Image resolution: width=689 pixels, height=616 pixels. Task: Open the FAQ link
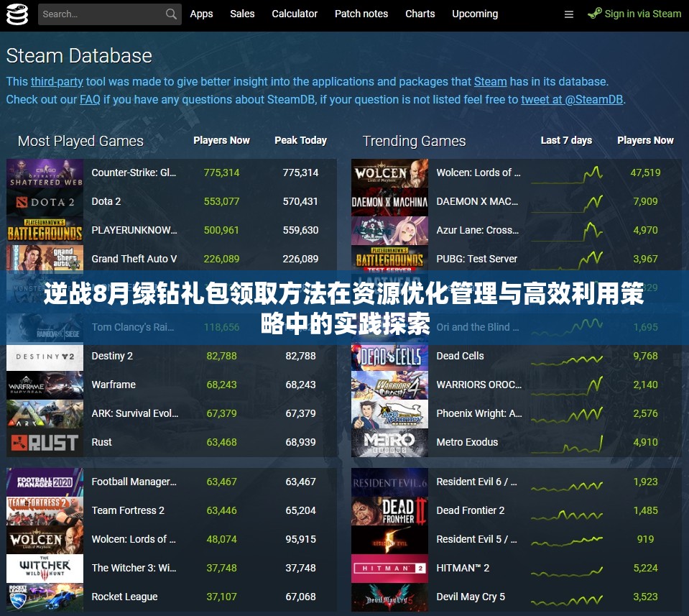point(90,99)
